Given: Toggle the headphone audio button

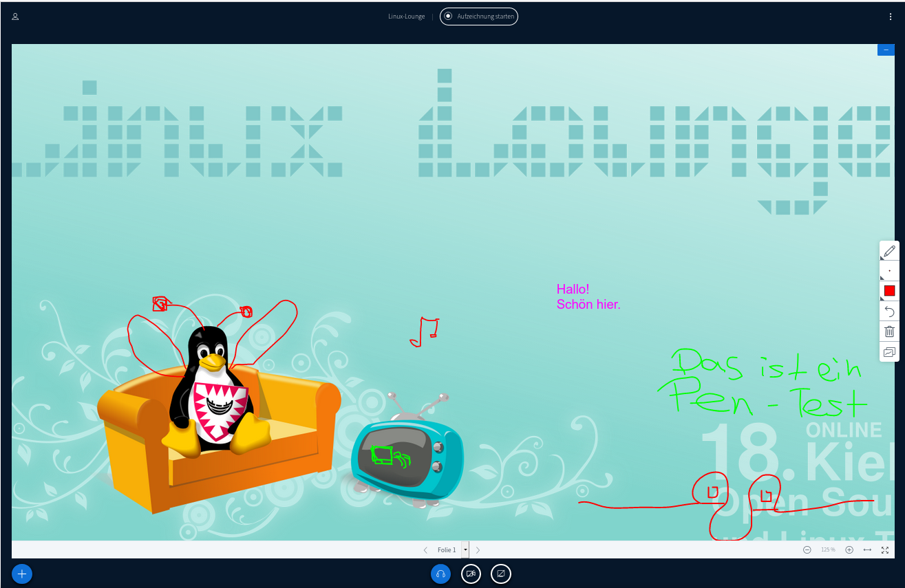Looking at the screenshot, I should (x=440, y=574).
